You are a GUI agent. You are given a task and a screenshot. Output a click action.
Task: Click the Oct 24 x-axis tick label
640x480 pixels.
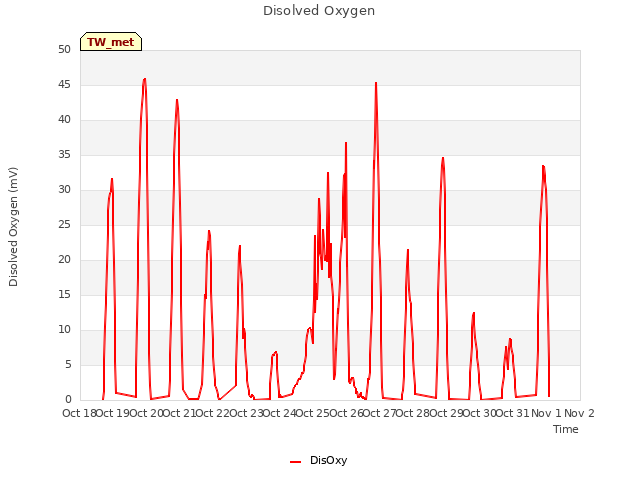point(280,413)
